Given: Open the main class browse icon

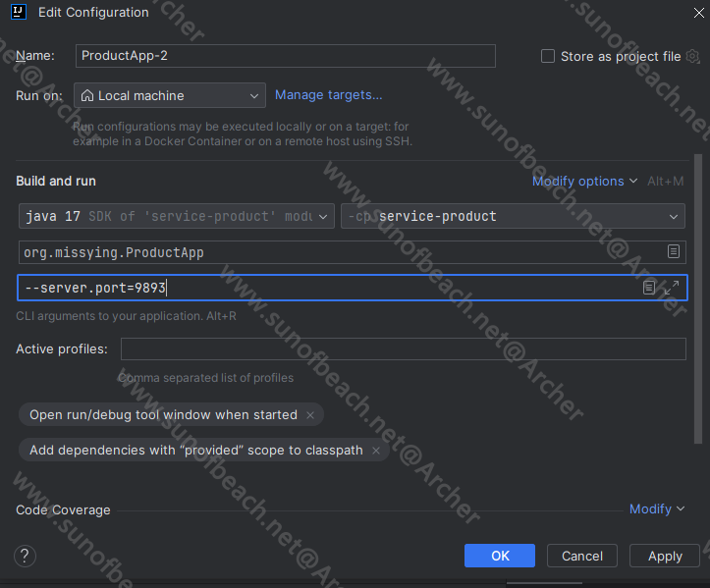Looking at the screenshot, I should point(674,251).
